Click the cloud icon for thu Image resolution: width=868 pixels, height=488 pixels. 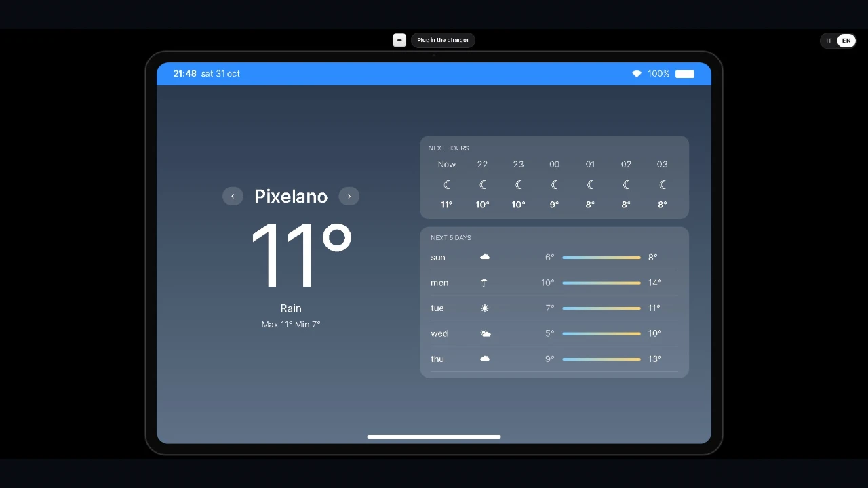(485, 359)
